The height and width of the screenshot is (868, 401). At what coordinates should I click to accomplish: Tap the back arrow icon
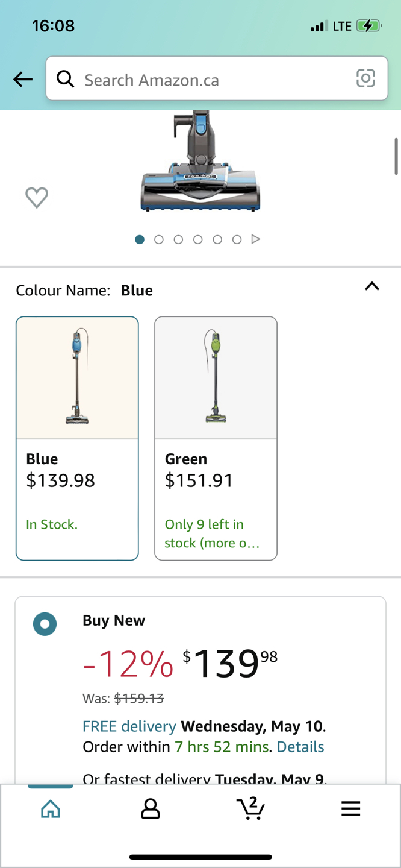point(23,79)
